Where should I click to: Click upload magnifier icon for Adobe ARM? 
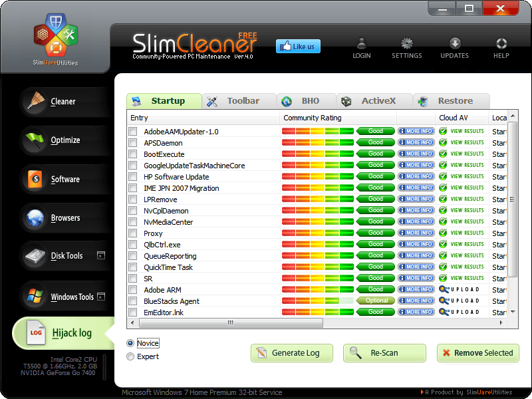[444, 289]
